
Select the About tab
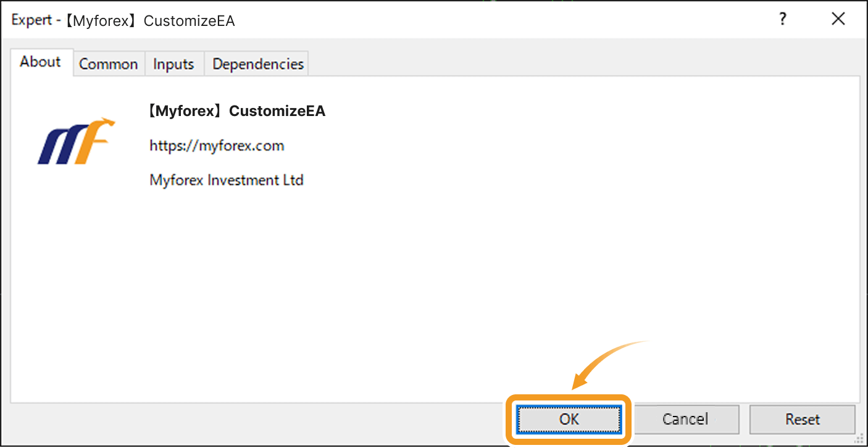pos(41,62)
